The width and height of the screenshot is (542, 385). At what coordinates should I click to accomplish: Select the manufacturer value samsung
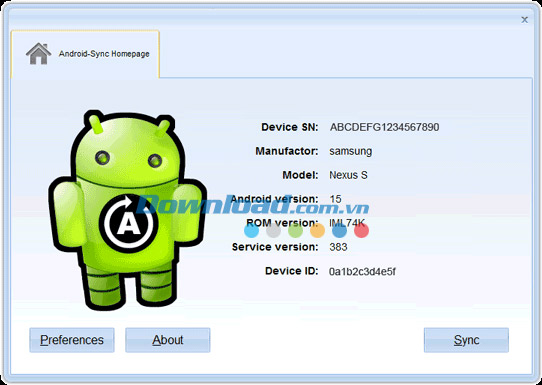click(351, 151)
